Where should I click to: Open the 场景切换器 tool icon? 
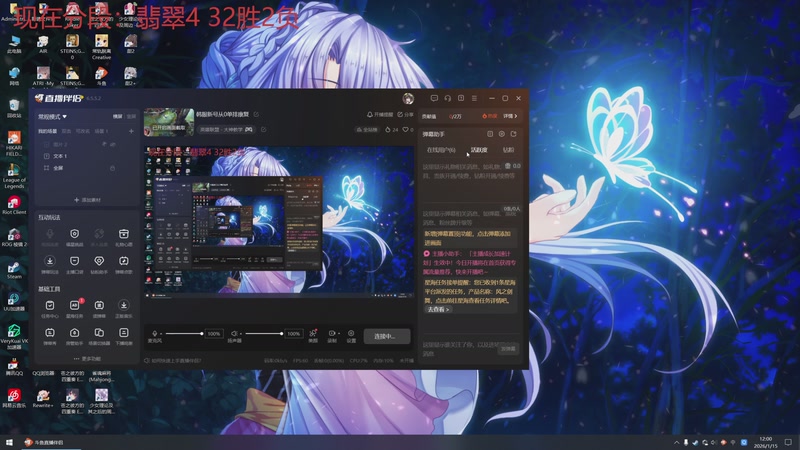click(x=99, y=333)
